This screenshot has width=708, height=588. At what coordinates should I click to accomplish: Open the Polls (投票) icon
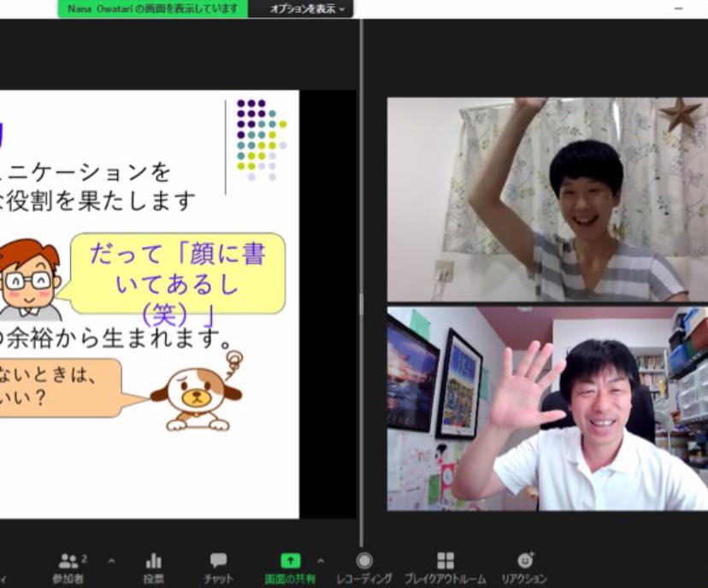(154, 567)
